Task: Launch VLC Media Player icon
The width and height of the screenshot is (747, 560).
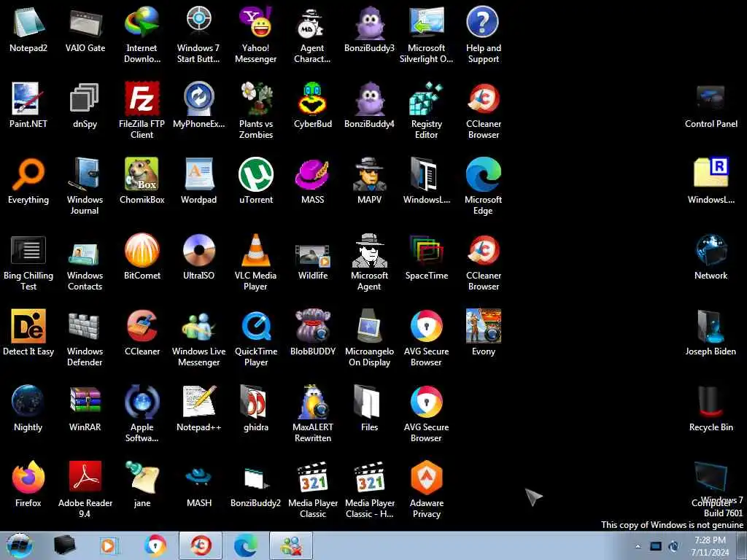Action: click(256, 262)
